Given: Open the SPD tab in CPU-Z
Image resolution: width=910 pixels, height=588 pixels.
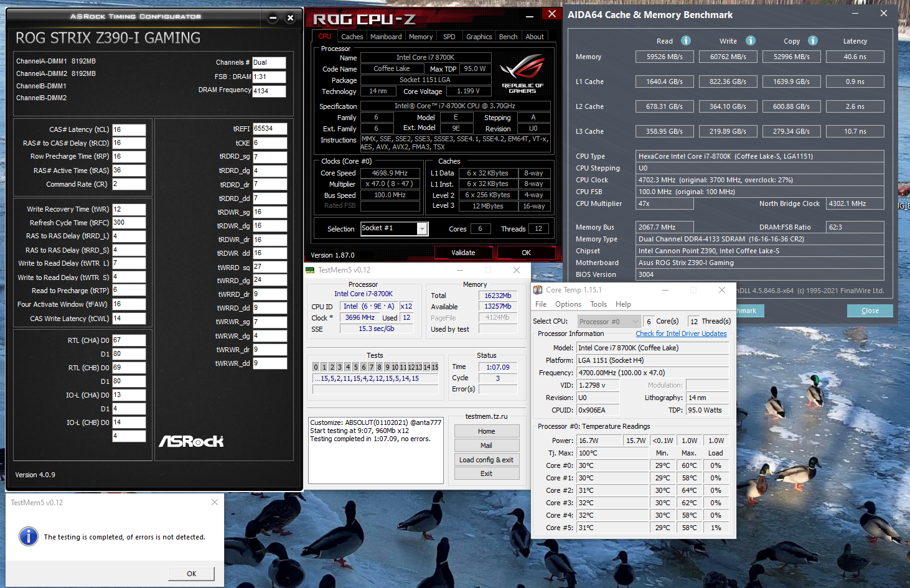Looking at the screenshot, I should click(449, 37).
